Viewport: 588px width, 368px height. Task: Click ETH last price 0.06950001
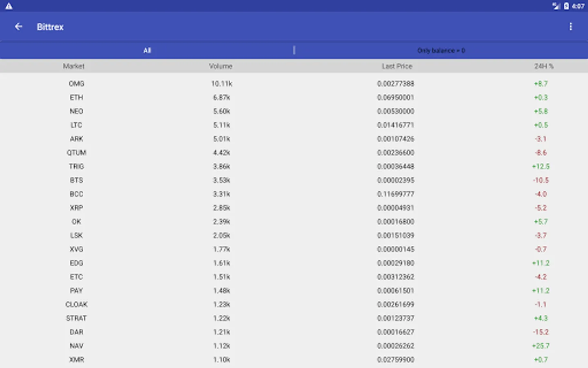point(396,97)
